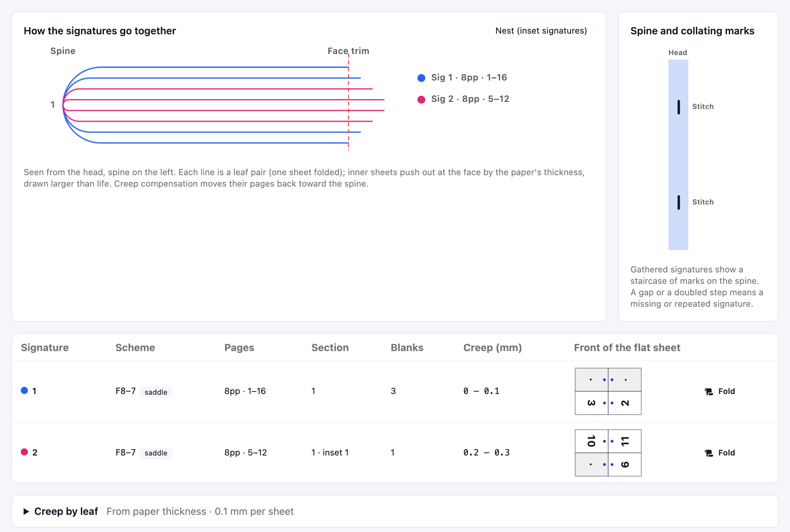Image resolution: width=790 pixels, height=532 pixels.
Task: Click blue dot in signature 1 table row
Action: tap(24, 390)
